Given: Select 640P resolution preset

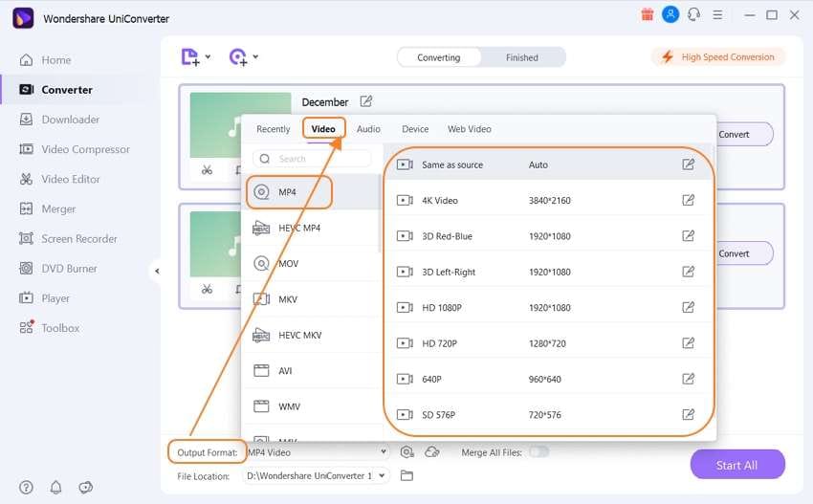Looking at the screenshot, I should [549, 380].
